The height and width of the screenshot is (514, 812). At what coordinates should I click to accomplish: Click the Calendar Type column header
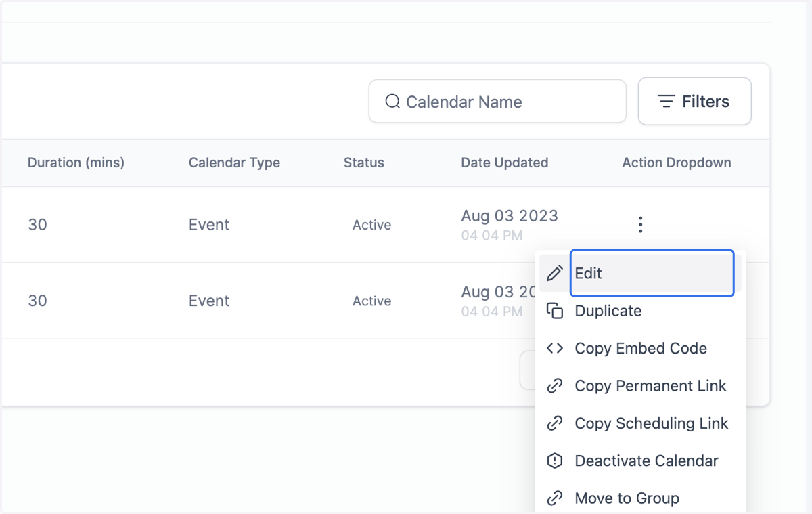coord(234,163)
